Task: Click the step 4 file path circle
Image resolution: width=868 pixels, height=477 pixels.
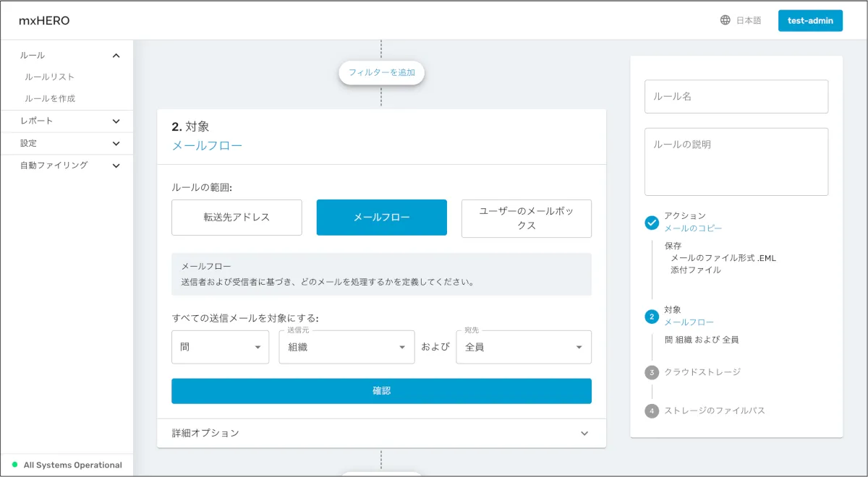Action: (x=652, y=411)
